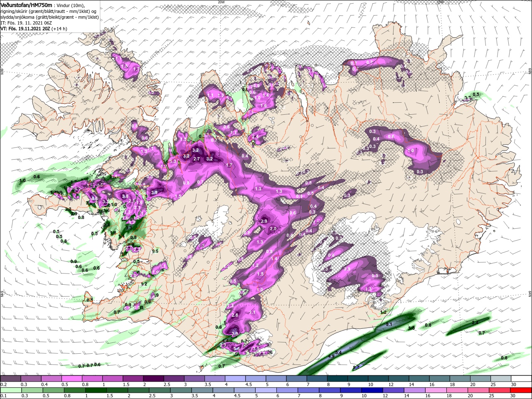Click the '30' label ending the upper legend row
This screenshot has width=532, height=399.
point(514,384)
